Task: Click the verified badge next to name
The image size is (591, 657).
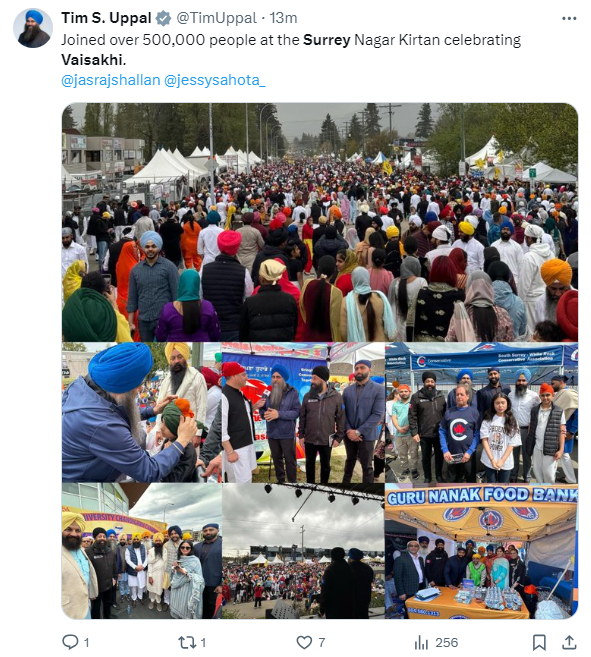Action: (163, 18)
